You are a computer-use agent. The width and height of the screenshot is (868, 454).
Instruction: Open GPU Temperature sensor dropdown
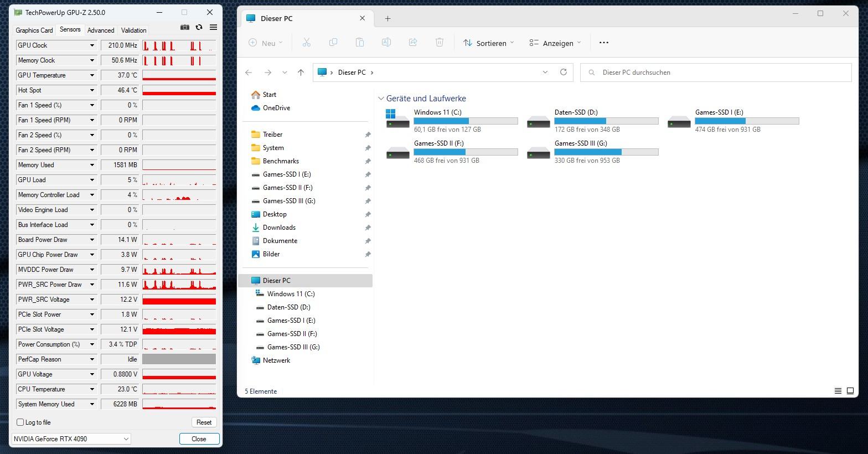click(x=92, y=75)
